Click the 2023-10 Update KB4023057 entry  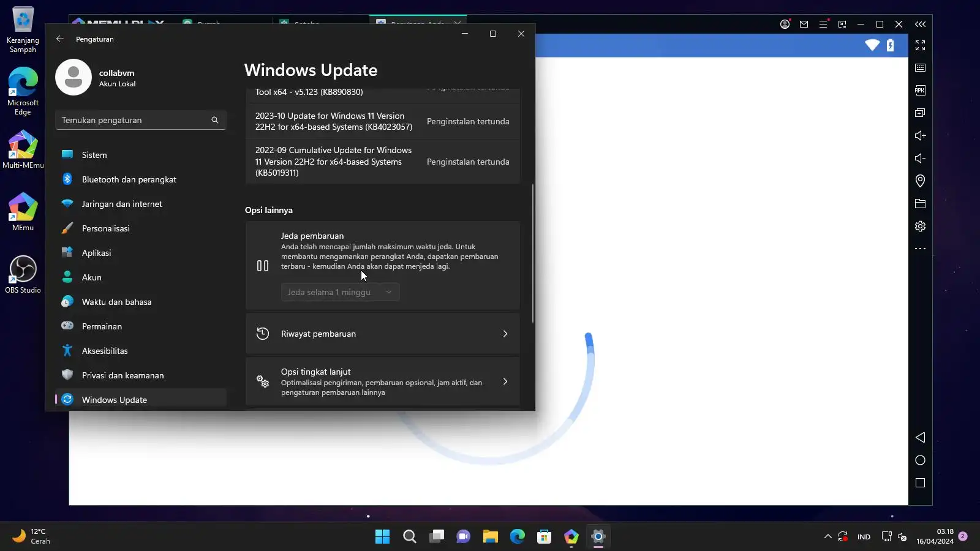(382, 121)
